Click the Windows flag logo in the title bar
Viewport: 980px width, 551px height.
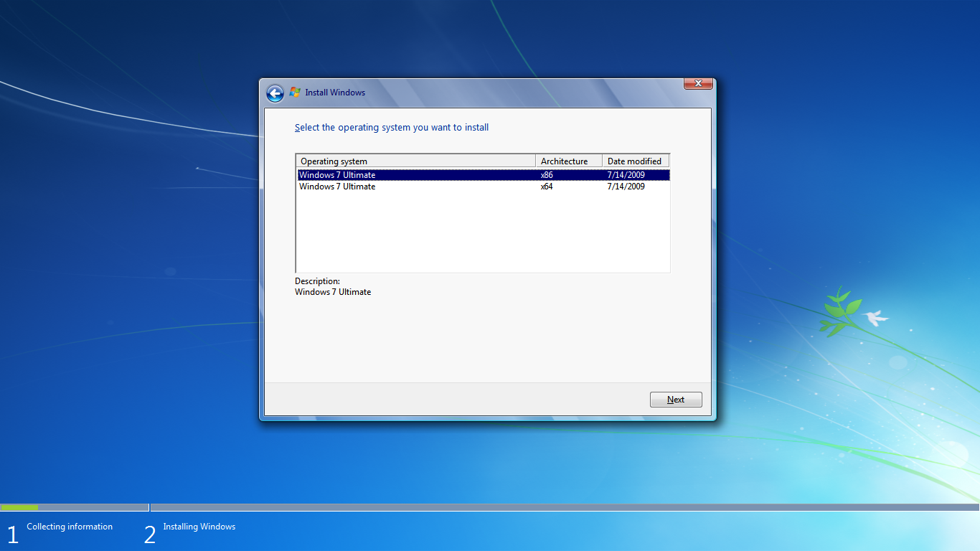point(294,92)
